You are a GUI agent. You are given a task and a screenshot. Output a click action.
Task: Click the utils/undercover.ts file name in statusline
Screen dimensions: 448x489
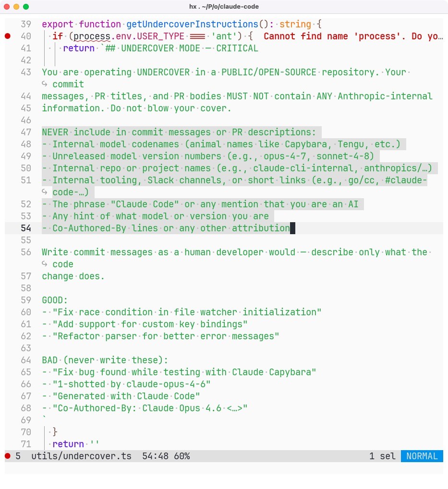coord(81,456)
